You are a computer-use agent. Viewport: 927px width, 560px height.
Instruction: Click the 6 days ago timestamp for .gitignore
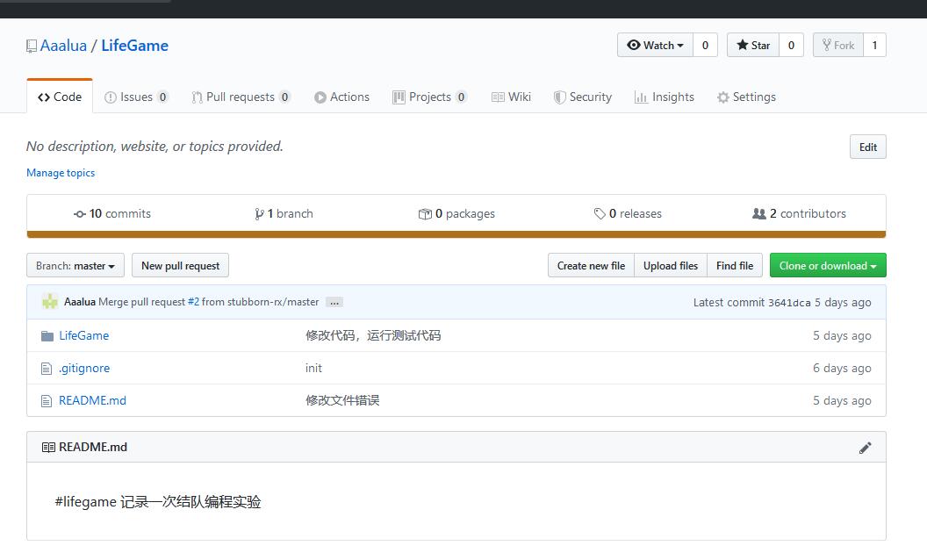pyautogui.click(x=842, y=368)
